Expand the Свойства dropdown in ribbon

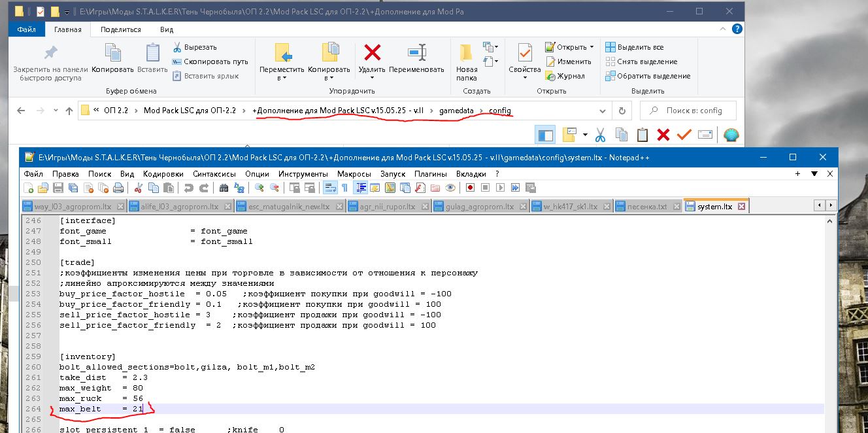[x=525, y=78]
